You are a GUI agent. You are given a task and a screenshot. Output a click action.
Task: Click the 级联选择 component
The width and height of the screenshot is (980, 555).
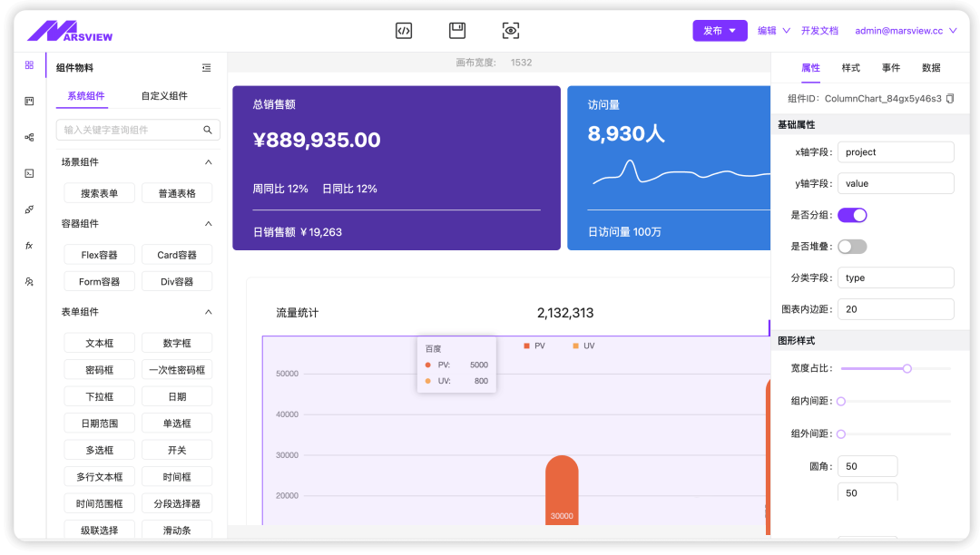[100, 530]
